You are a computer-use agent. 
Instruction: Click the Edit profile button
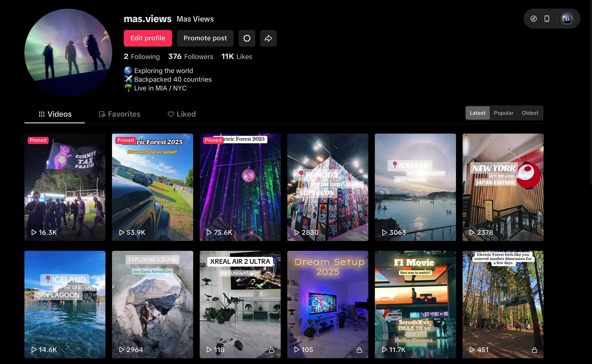(x=148, y=38)
